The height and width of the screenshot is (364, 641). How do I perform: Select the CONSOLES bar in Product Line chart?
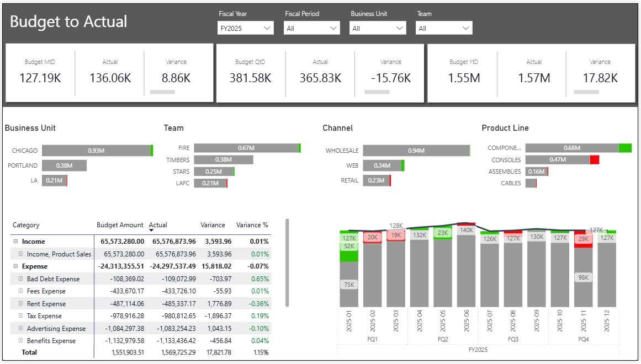559,159
